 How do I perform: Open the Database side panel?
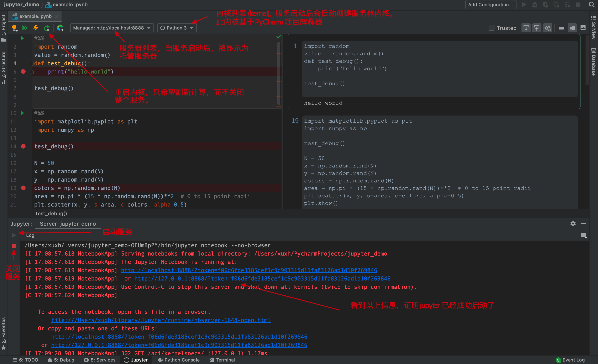pyautogui.click(x=593, y=62)
